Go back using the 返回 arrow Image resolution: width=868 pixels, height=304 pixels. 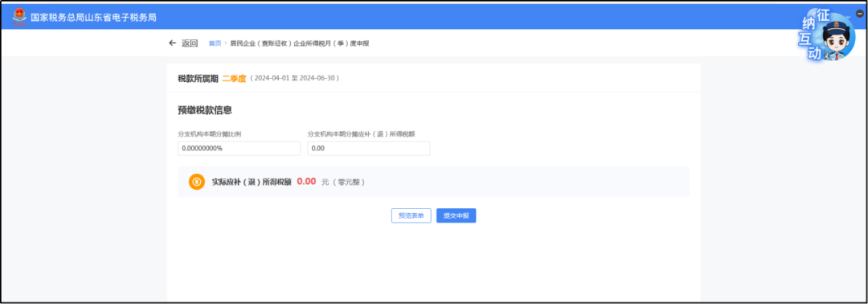172,43
